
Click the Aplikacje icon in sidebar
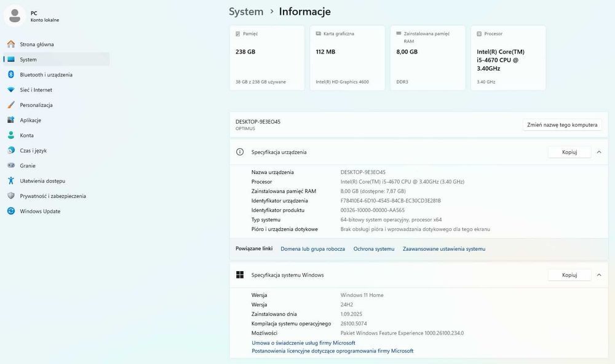click(11, 120)
